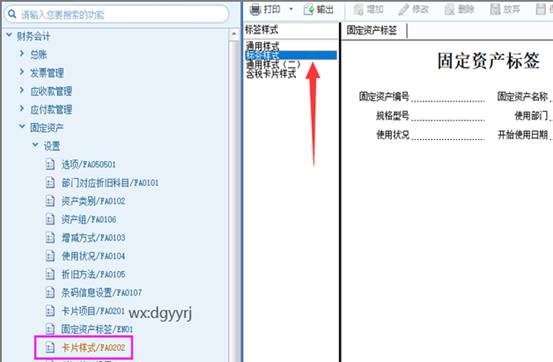Collapse the 财务会计 tree node
Screen dimensions: 553x362
10,35
